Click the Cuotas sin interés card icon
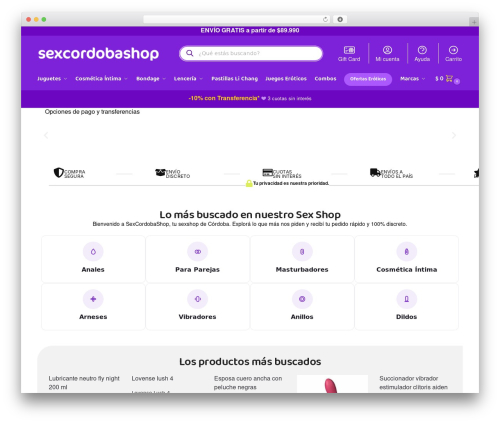This screenshot has width=500, height=423. point(268,172)
